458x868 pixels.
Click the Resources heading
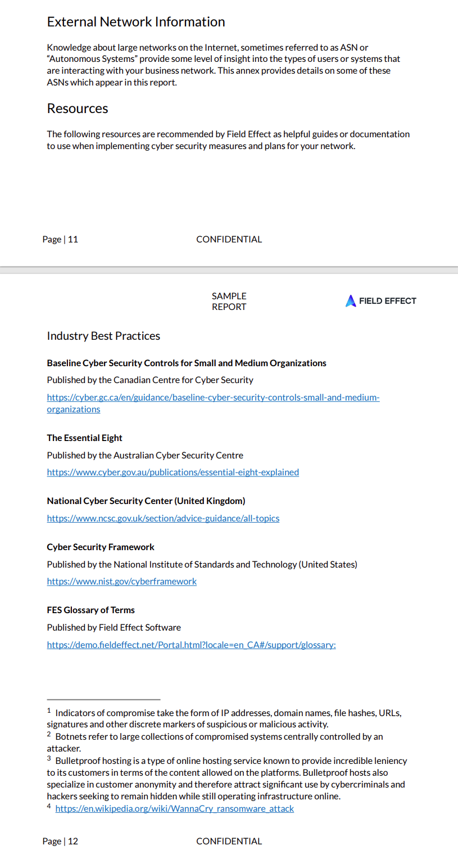[x=78, y=109]
